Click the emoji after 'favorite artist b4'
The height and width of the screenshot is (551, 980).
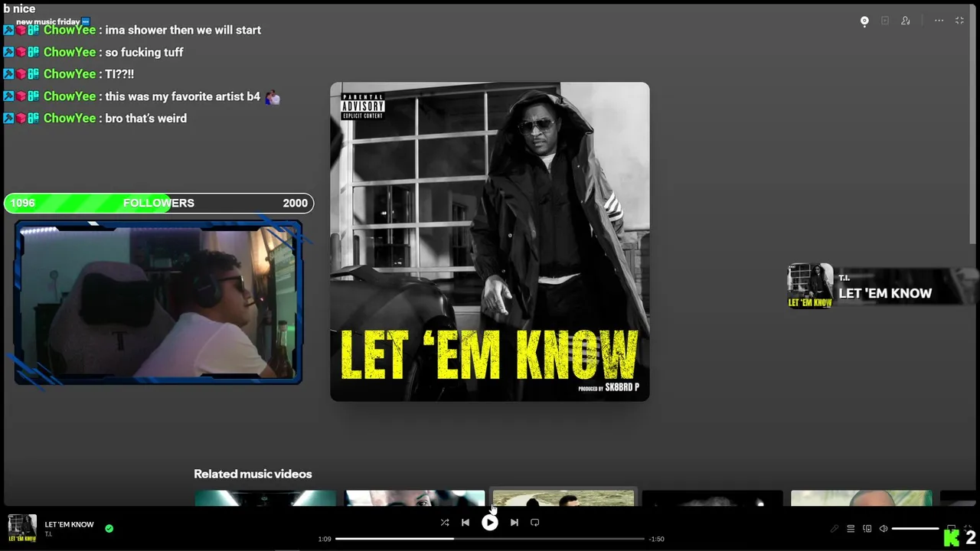pyautogui.click(x=273, y=97)
